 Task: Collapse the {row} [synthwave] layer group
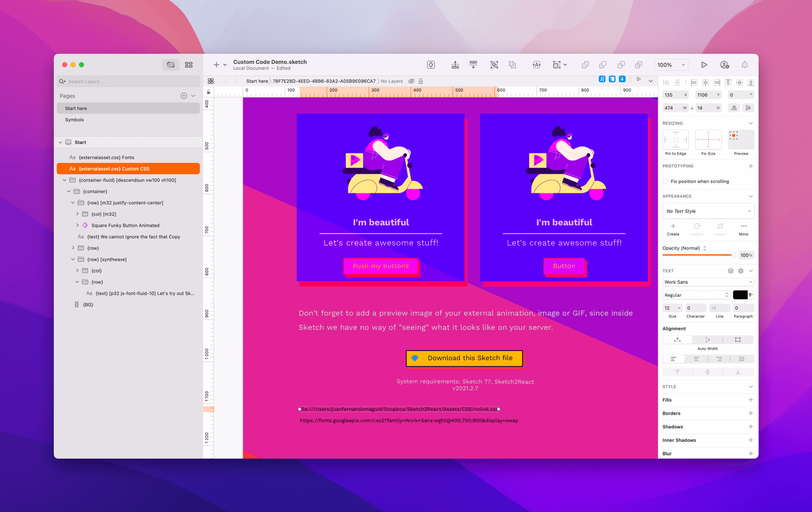click(73, 259)
